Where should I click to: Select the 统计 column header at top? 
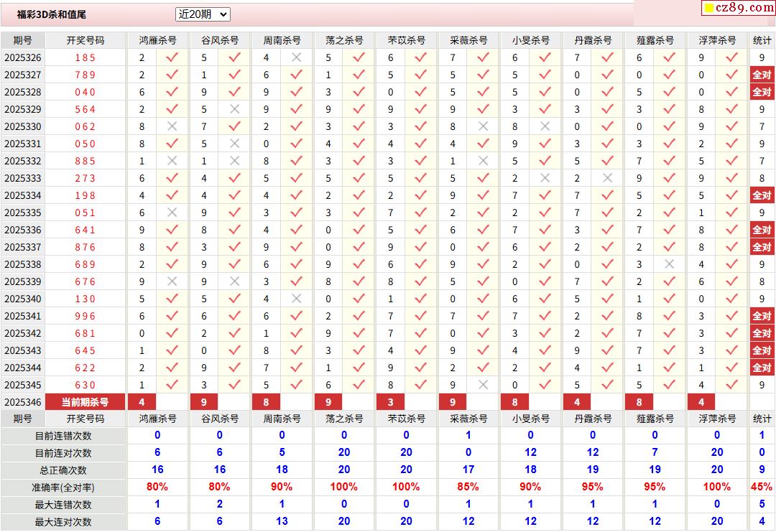coord(762,40)
